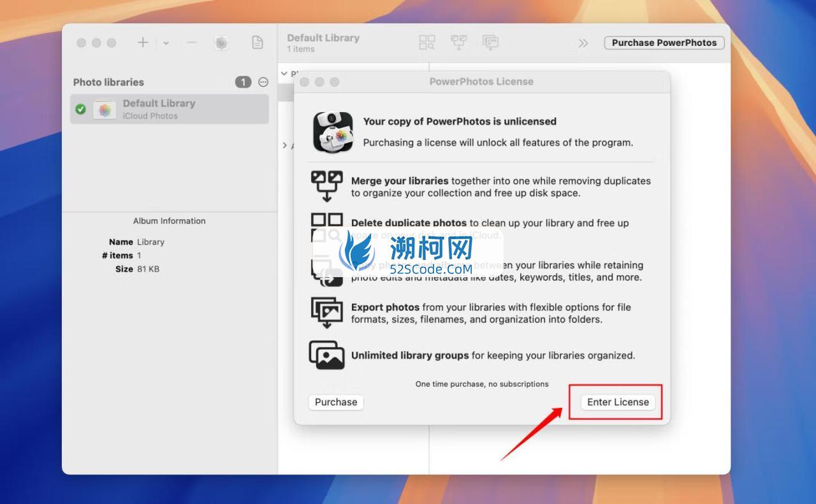The width and height of the screenshot is (816, 504).
Task: Click the Purchase button in license dialog
Action: point(336,402)
